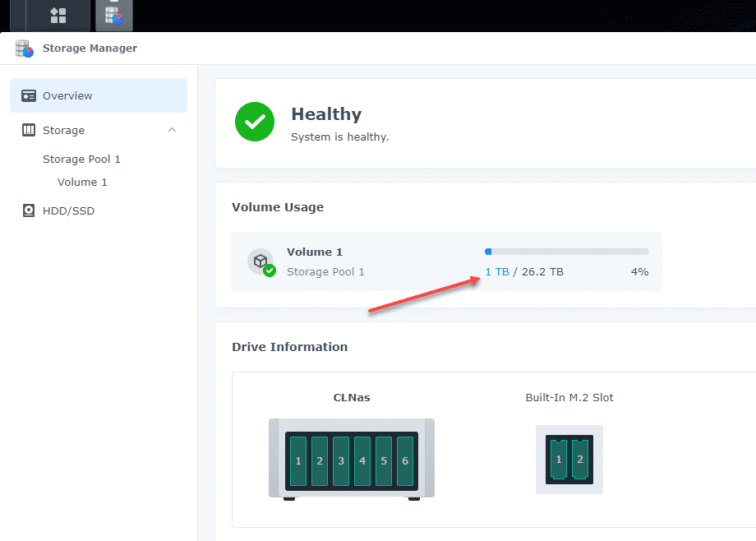This screenshot has height=541, width=756.
Task: Click the HDD/SSD icon in the sidebar
Action: 28,210
